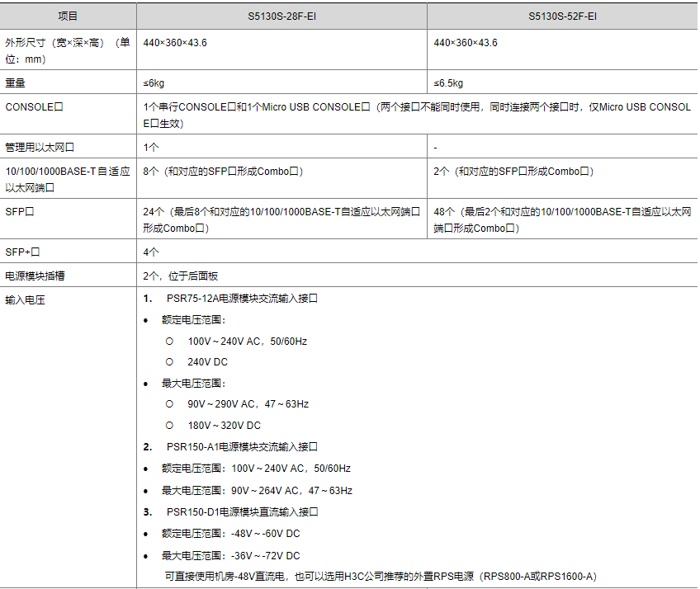
Task: Click the PSR150-A1电源模块交流输入接口 heading
Action: point(242,446)
